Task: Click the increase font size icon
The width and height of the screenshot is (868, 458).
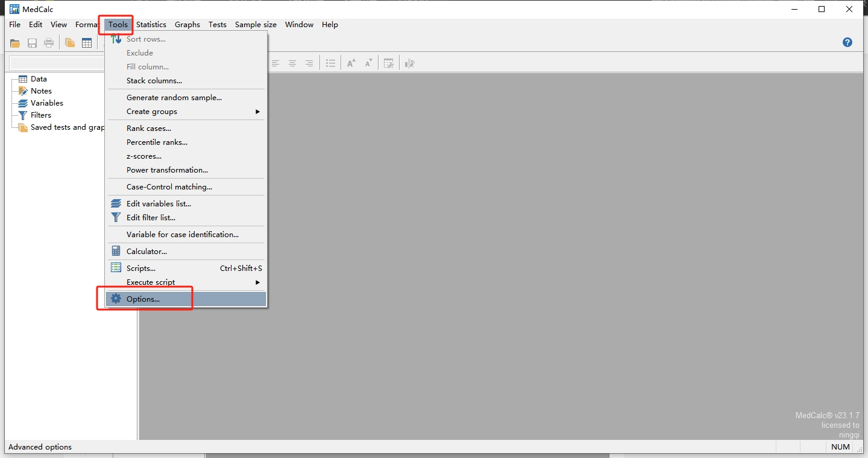Action: point(351,63)
